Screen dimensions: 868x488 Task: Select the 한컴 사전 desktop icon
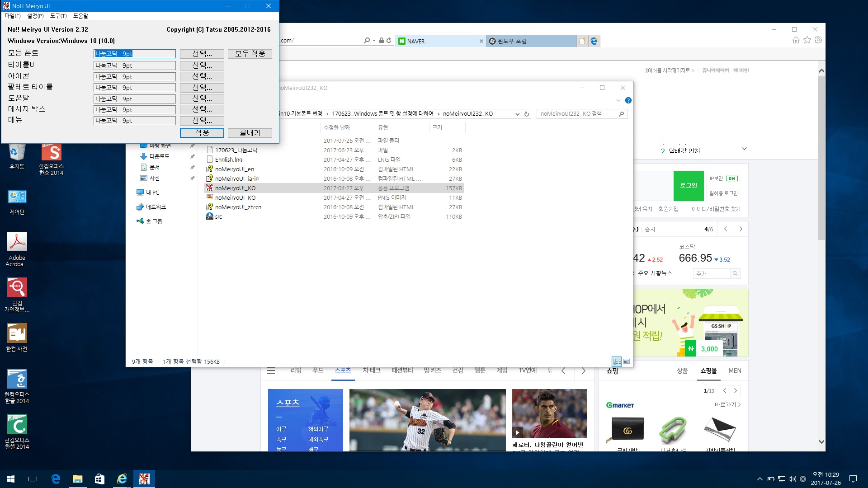click(17, 338)
